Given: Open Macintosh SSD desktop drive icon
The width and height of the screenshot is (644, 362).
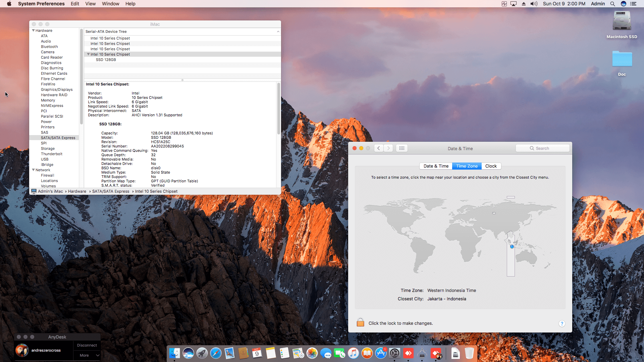Looking at the screenshot, I should tap(622, 21).
